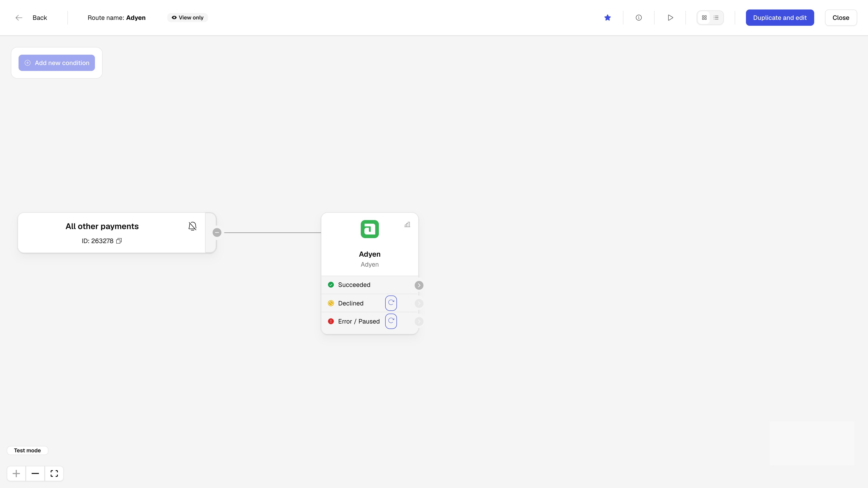Viewport: 868px width, 488px height.
Task: Click the Declined status label
Action: coord(351,303)
